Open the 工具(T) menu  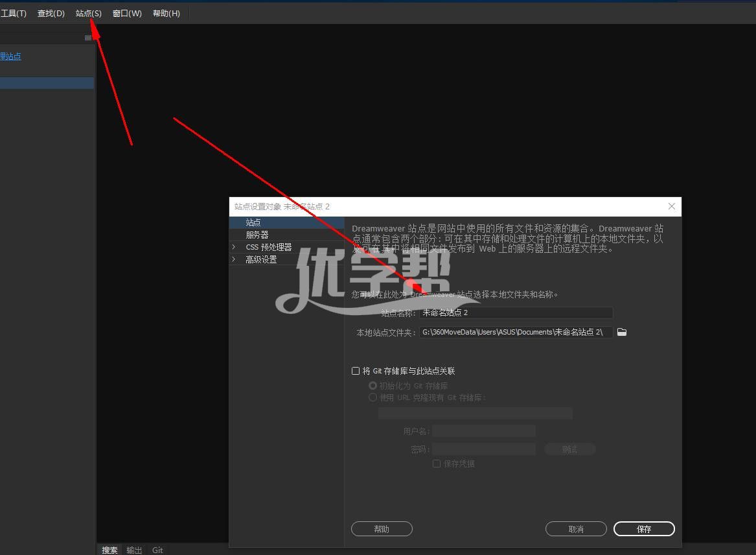coord(14,14)
